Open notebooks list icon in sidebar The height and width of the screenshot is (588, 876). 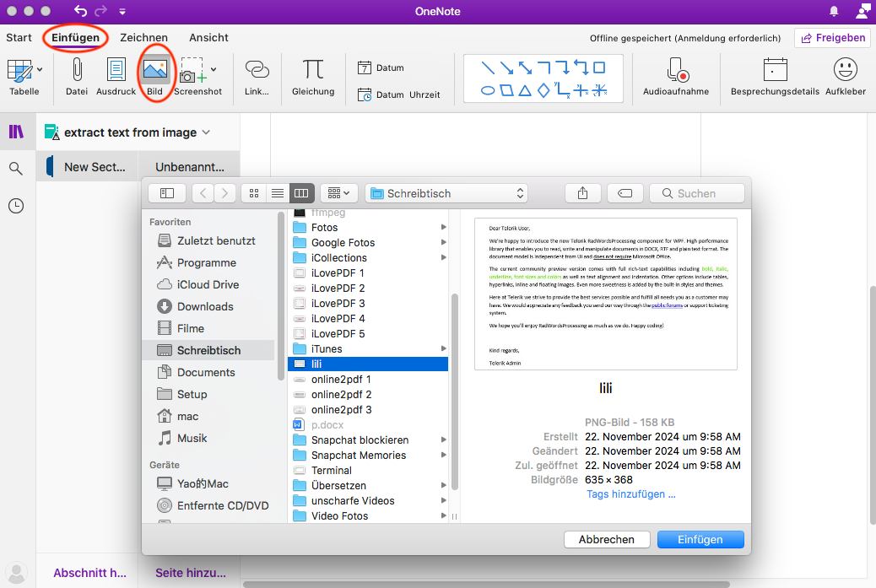(16, 132)
